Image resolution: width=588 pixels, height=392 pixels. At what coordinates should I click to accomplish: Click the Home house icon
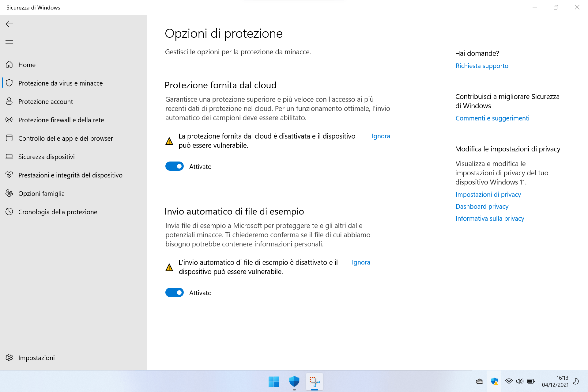(9, 64)
